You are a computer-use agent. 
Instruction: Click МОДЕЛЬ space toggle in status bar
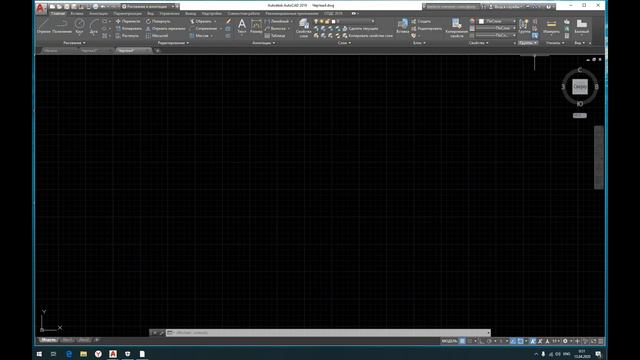(449, 341)
